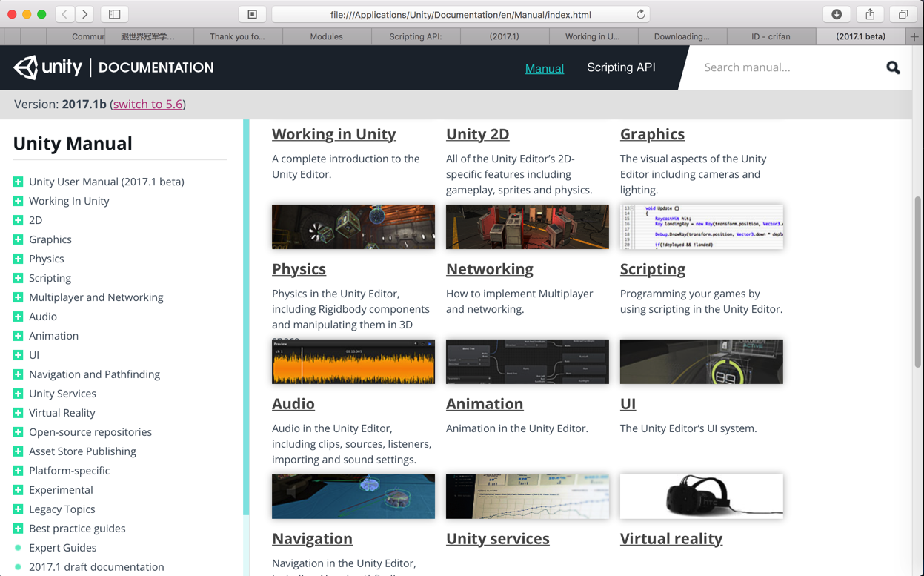Reload the page with the refresh icon

click(x=641, y=14)
